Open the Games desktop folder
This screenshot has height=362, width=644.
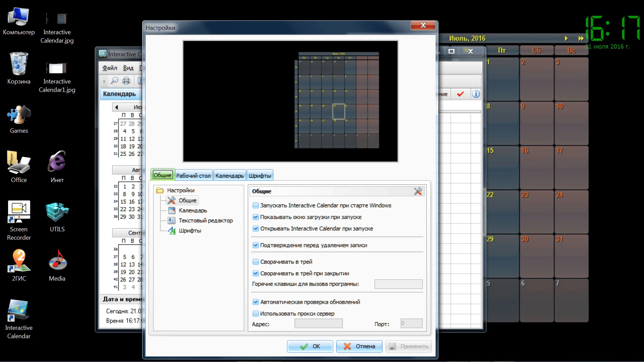tap(19, 119)
